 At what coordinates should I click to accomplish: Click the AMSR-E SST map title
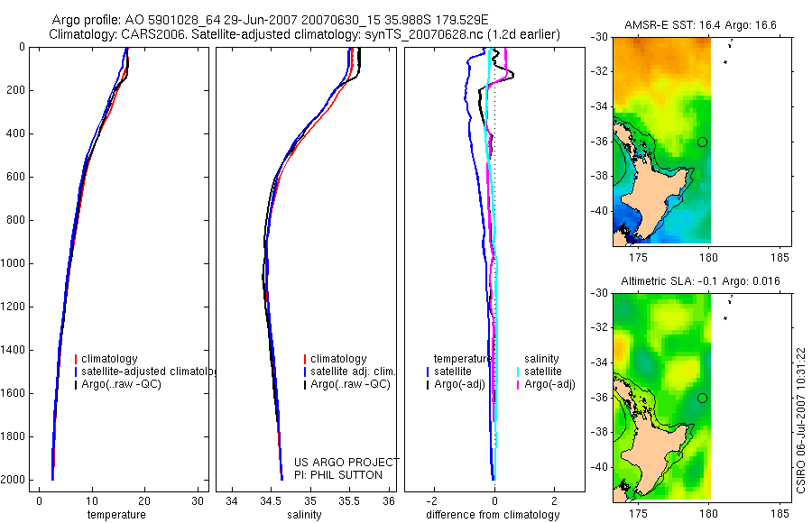coord(700,25)
